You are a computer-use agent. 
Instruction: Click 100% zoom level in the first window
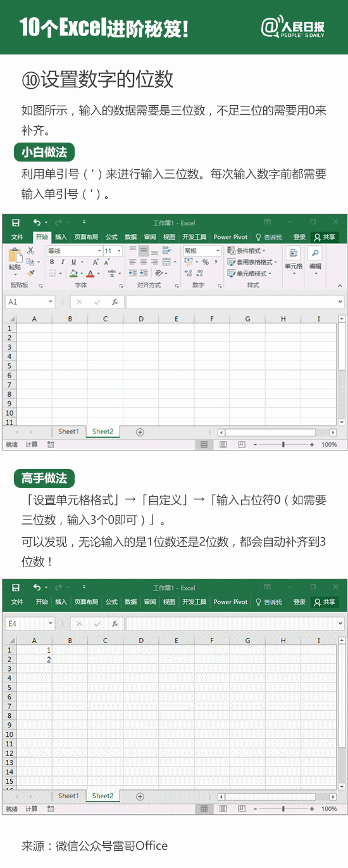tap(329, 445)
